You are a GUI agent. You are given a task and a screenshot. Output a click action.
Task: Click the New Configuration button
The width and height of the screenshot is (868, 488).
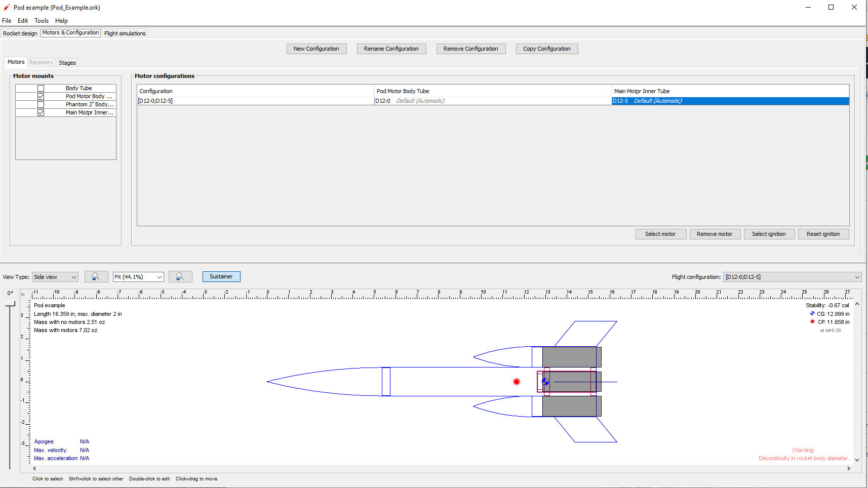coord(317,49)
